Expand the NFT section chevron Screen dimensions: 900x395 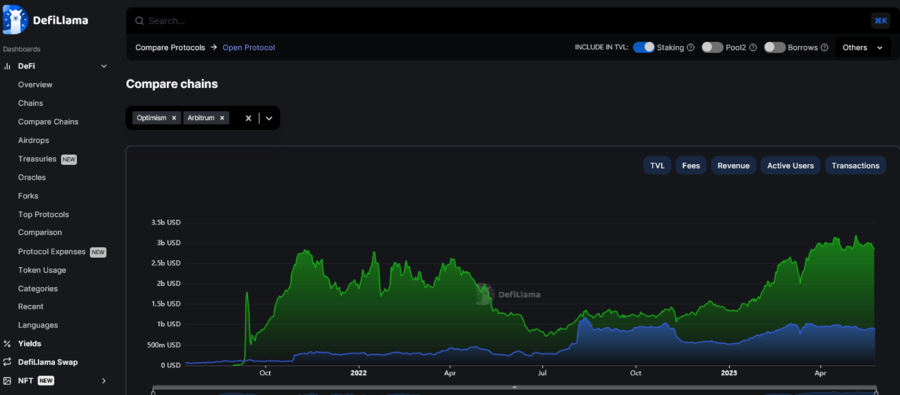pyautogui.click(x=104, y=381)
